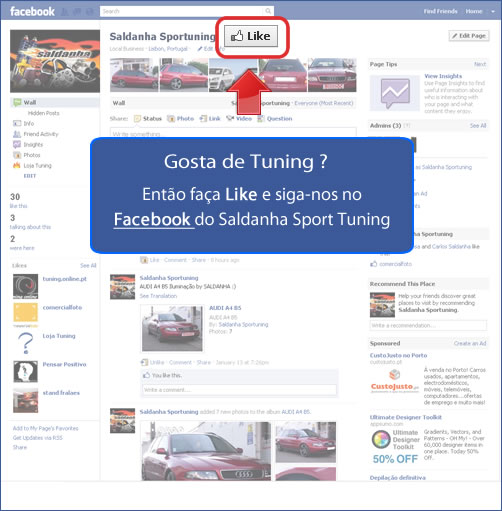Click the EDIT link under the sidebar menu
Image resolution: width=502 pixels, height=511 pixels.
click(30, 176)
